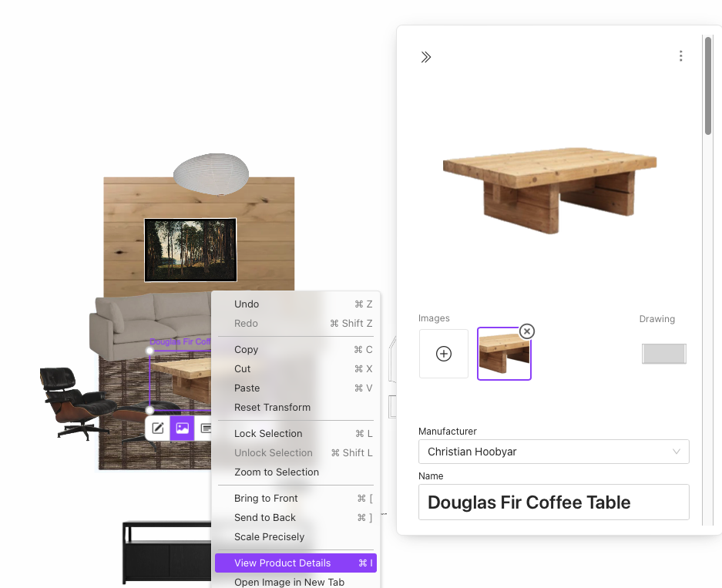This screenshot has height=588, width=722.
Task: Click the purple image icon in floating toolbar
Action: tap(182, 428)
